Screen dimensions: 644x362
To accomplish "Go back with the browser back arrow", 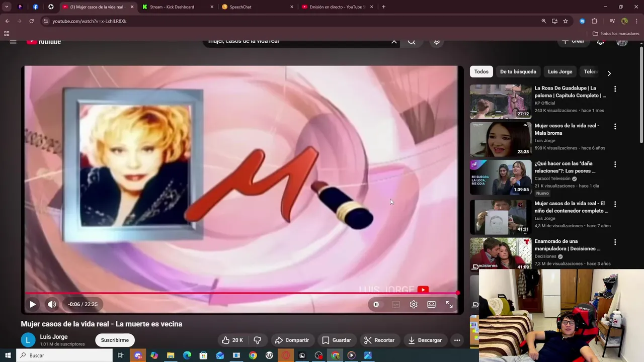I will pos(7,21).
